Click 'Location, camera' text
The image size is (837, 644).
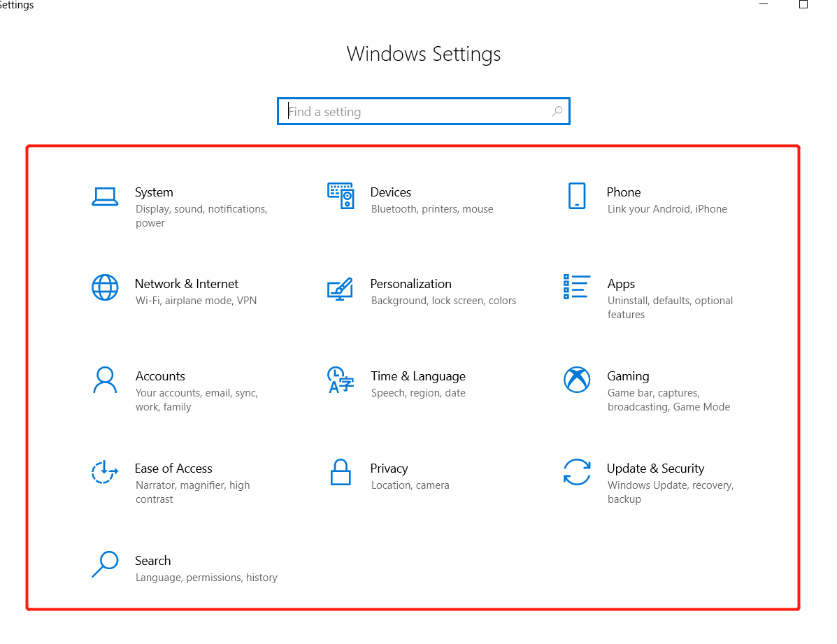point(410,485)
